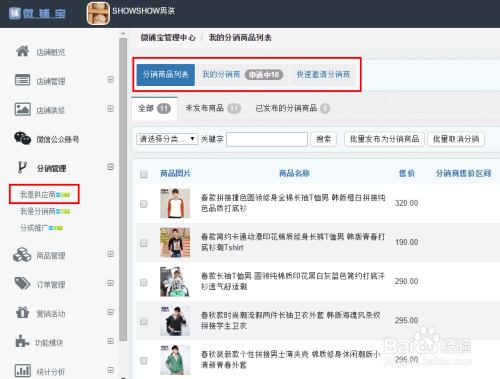The height and width of the screenshot is (379, 500).
Task: Click the 统计分析 chart icon
Action: [22, 370]
